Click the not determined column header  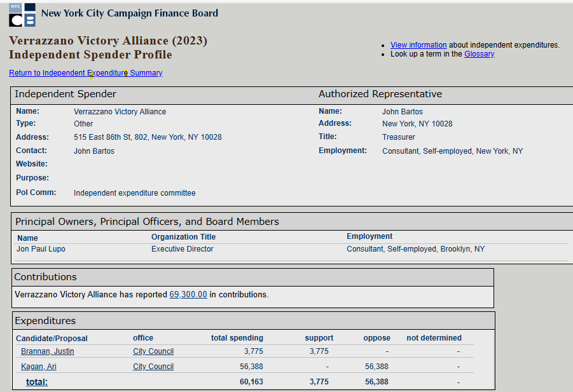tap(434, 338)
